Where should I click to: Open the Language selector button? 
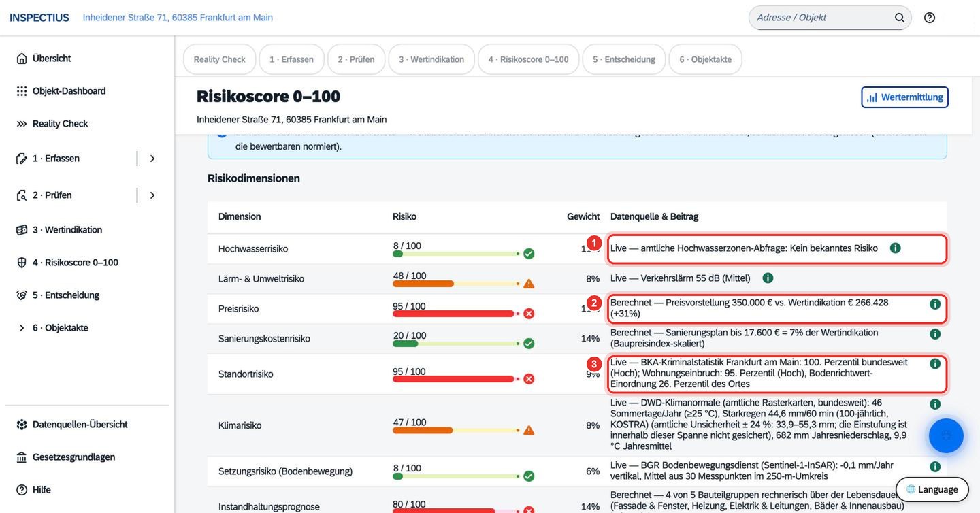932,489
